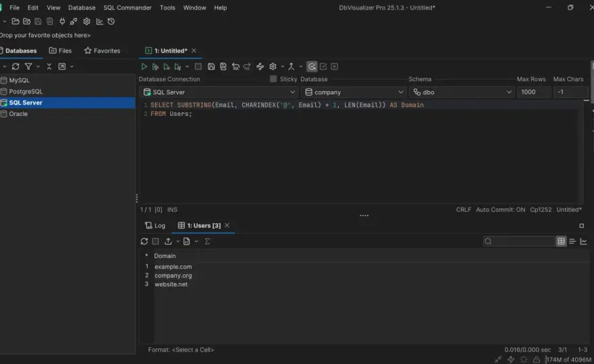Screen dimensions: 594x364
Task: Switch to the Files tab
Action: point(60,51)
